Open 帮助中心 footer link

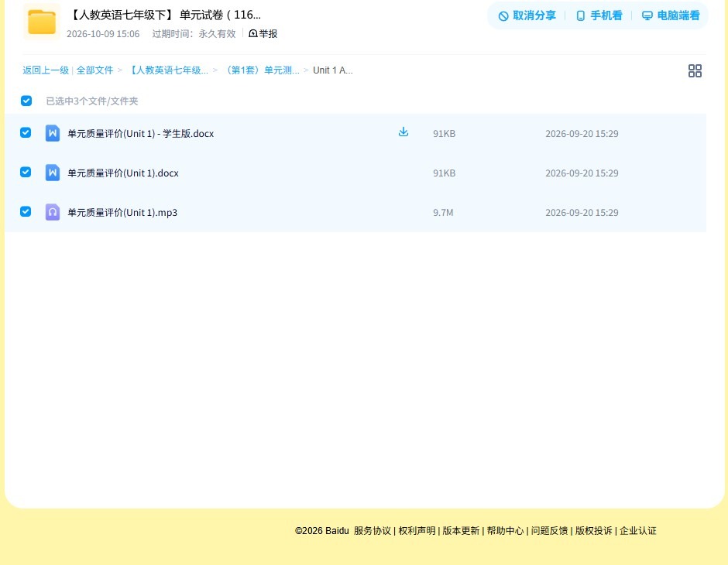pyautogui.click(x=505, y=531)
